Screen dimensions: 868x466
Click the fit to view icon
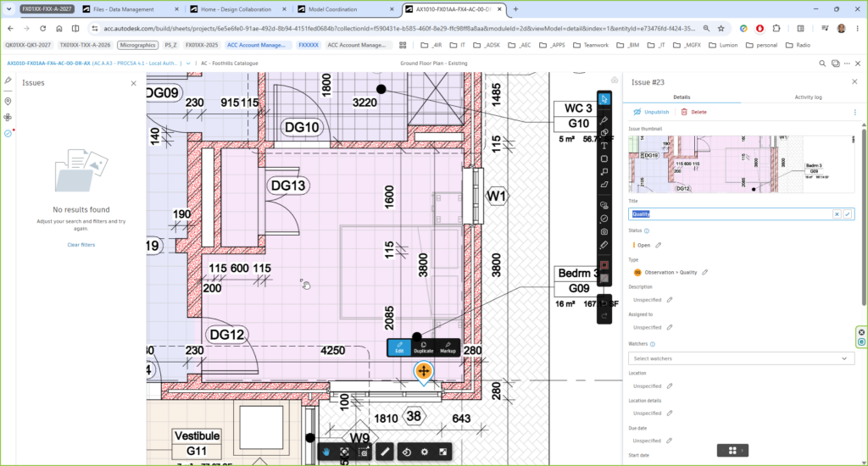[344, 452]
